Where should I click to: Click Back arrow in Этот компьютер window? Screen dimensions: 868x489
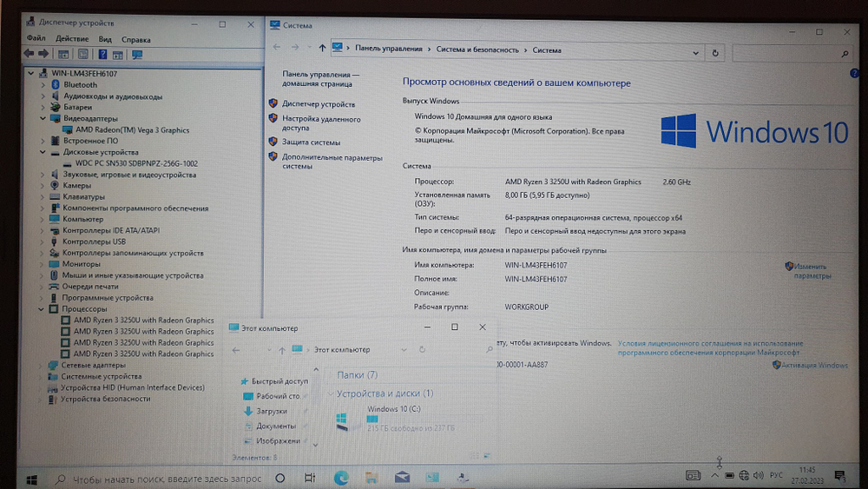tap(236, 350)
